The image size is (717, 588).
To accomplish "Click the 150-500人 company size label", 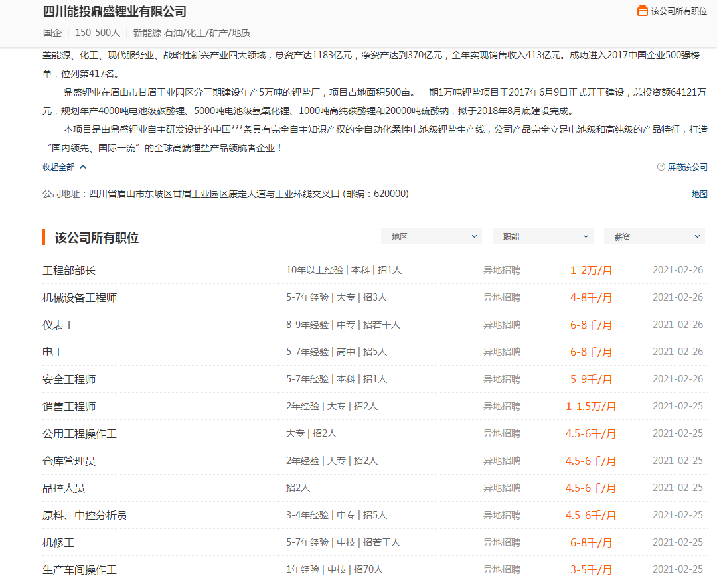I will tap(98, 33).
